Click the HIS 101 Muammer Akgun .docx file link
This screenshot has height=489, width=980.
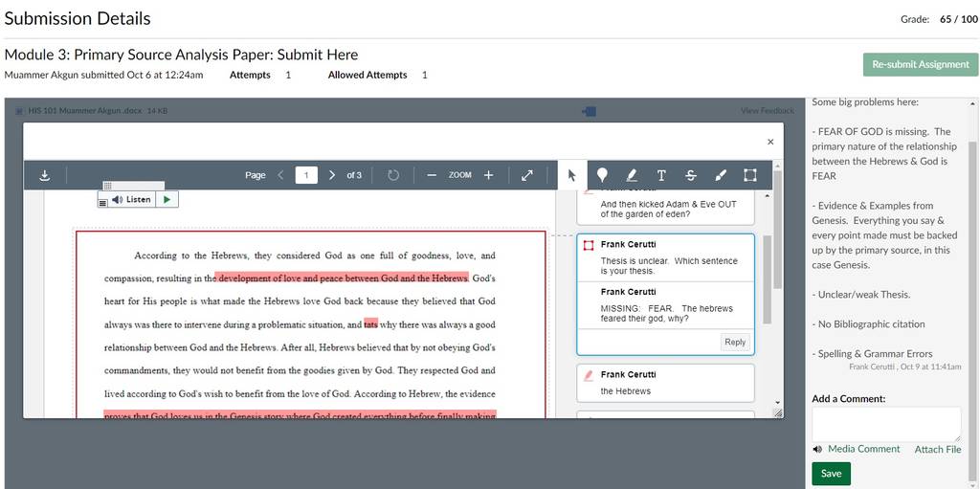tap(85, 111)
